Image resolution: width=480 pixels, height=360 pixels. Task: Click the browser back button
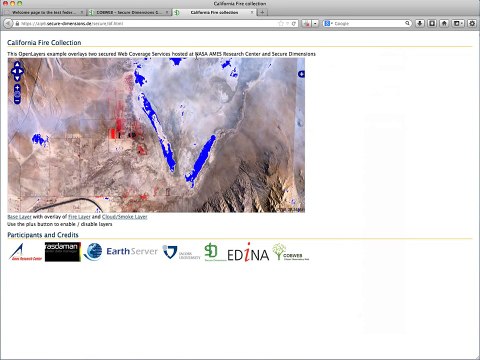click(8, 23)
